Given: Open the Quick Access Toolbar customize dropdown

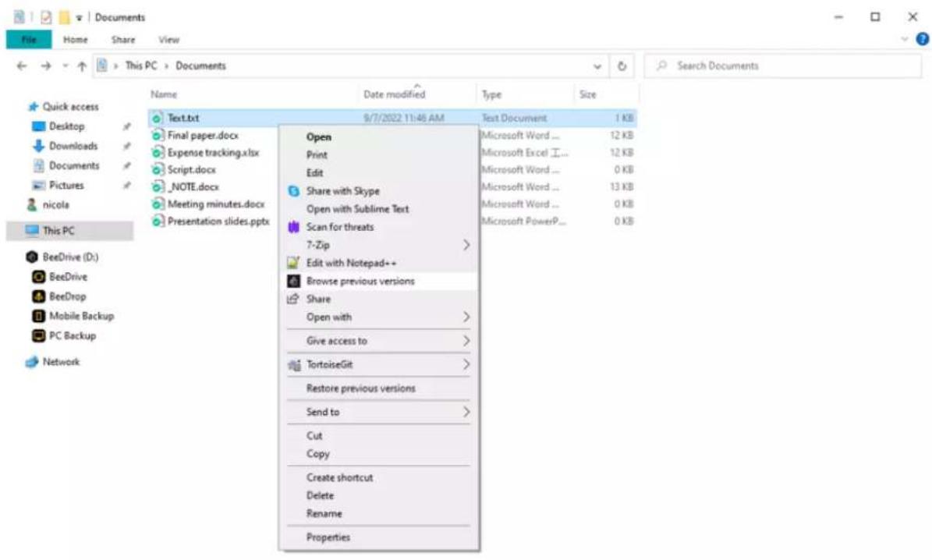Looking at the screenshot, I should tap(79, 18).
